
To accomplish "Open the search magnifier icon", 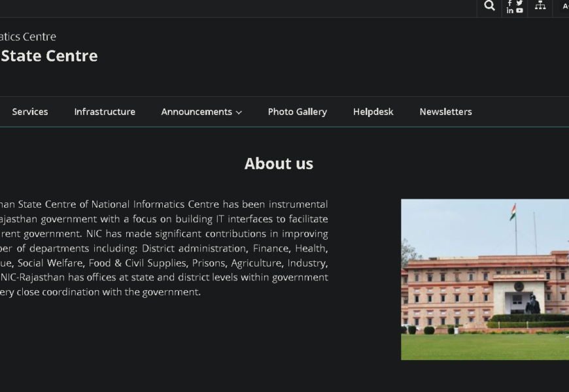I will pos(489,6).
